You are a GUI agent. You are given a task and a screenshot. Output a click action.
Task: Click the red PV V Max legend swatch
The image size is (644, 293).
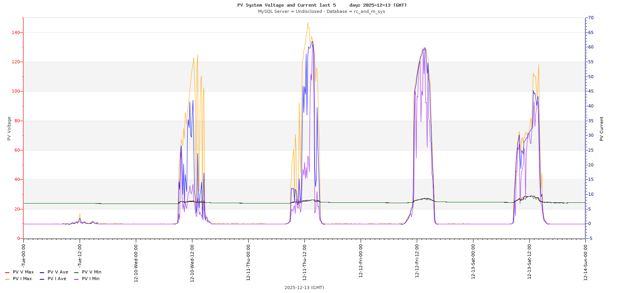click(x=7, y=272)
